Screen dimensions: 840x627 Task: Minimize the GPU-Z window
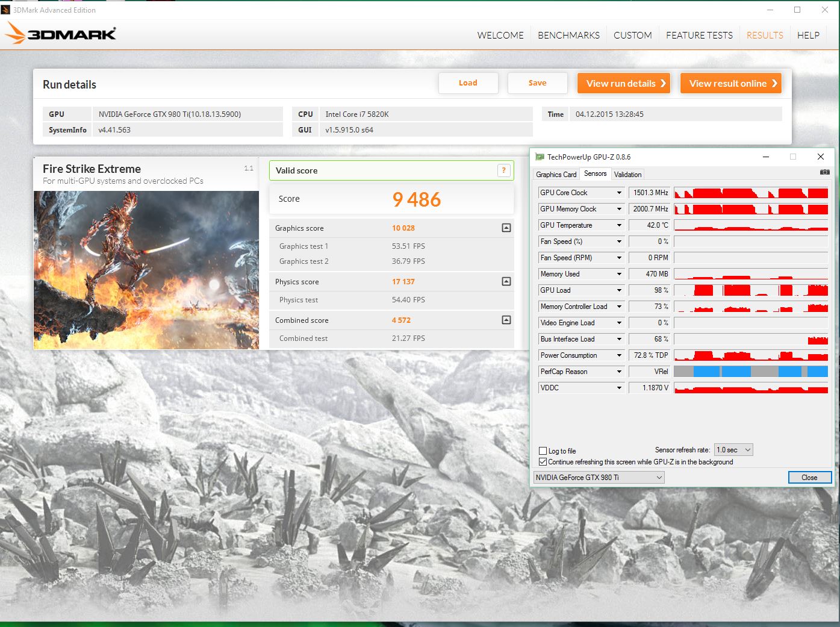(x=766, y=157)
